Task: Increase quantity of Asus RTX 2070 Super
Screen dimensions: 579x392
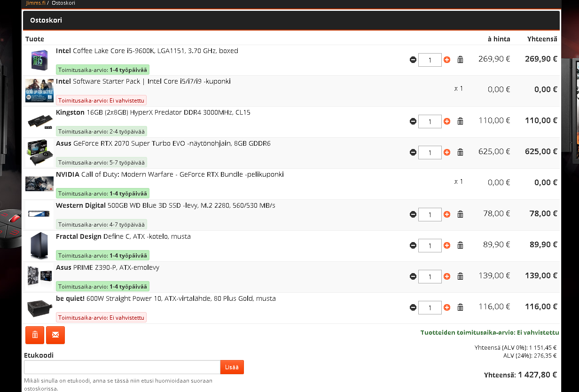Action: click(x=447, y=152)
